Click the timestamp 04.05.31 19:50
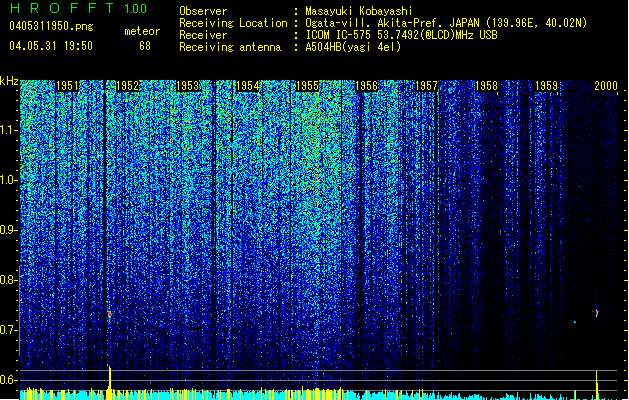 (x=51, y=46)
